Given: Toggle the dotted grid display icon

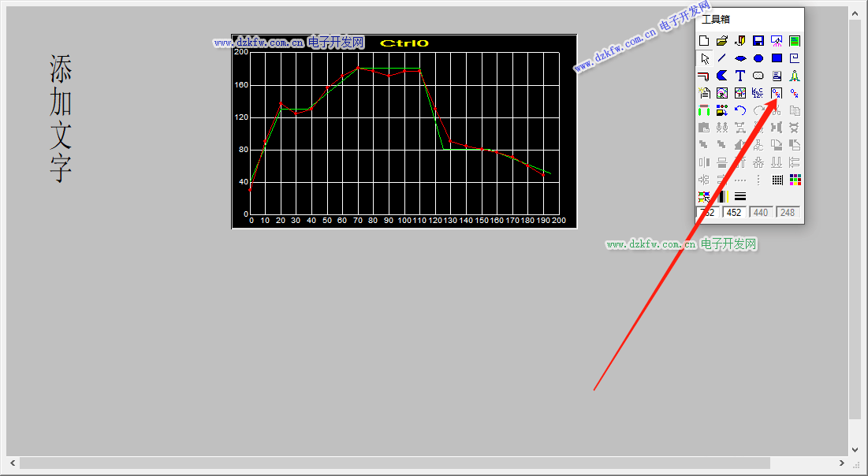Looking at the screenshot, I should [x=777, y=180].
